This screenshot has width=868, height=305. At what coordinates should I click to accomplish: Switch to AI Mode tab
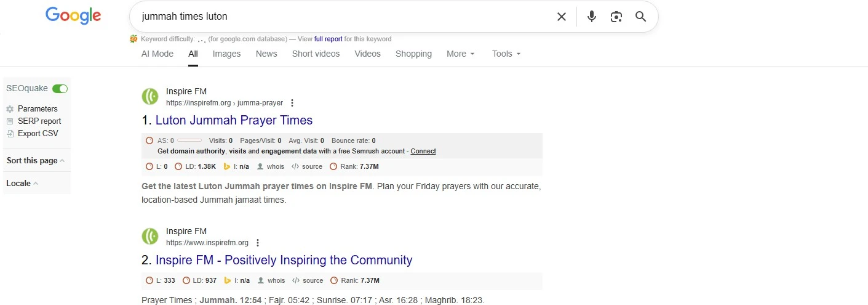click(x=157, y=54)
